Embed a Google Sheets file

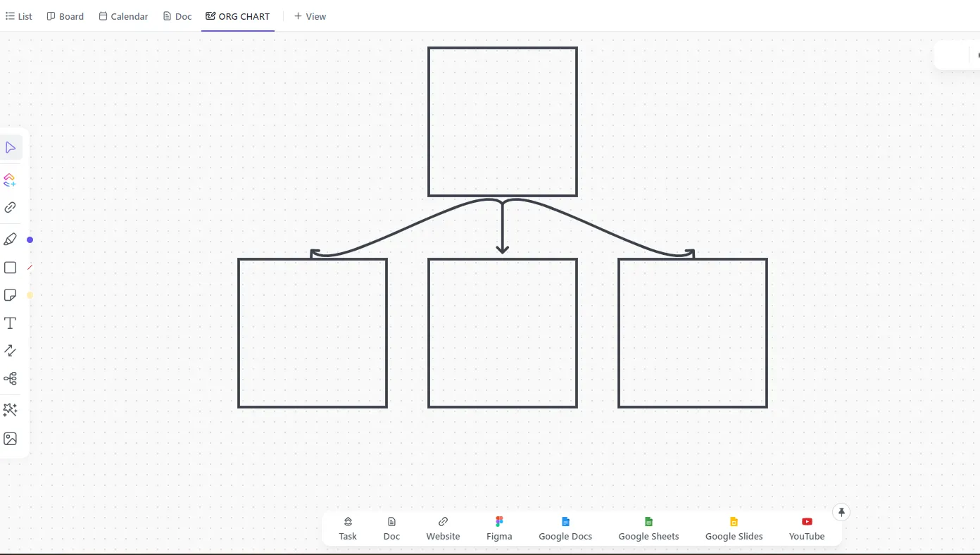(648, 529)
